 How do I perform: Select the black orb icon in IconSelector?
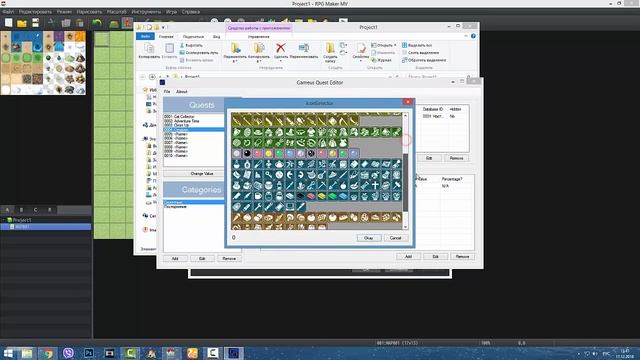pyautogui.click(x=247, y=153)
